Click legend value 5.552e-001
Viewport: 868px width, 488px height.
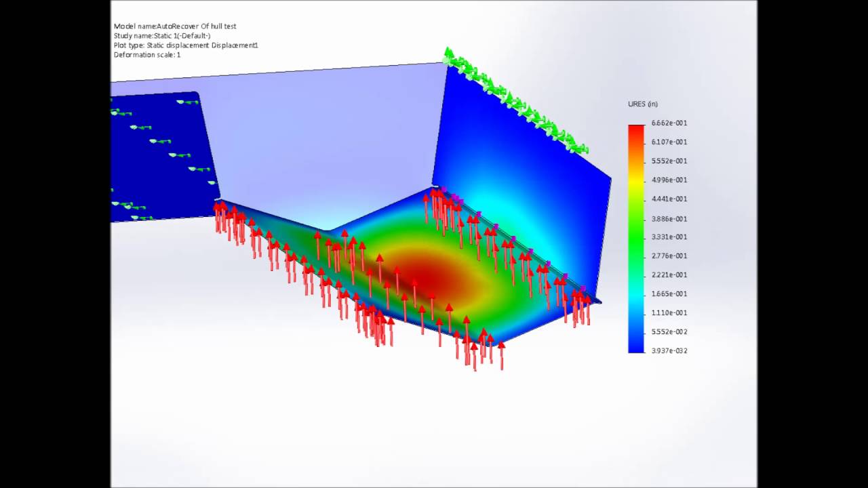tap(669, 161)
